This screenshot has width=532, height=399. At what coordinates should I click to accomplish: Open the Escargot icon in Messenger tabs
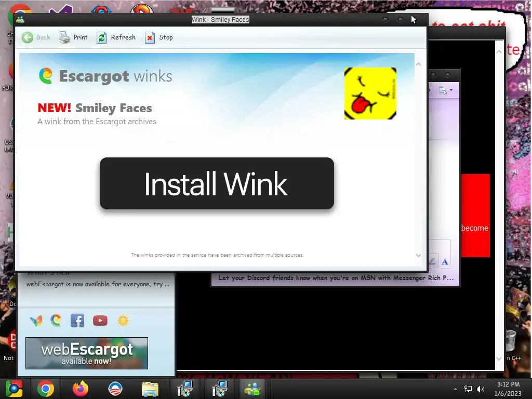pyautogui.click(x=56, y=320)
